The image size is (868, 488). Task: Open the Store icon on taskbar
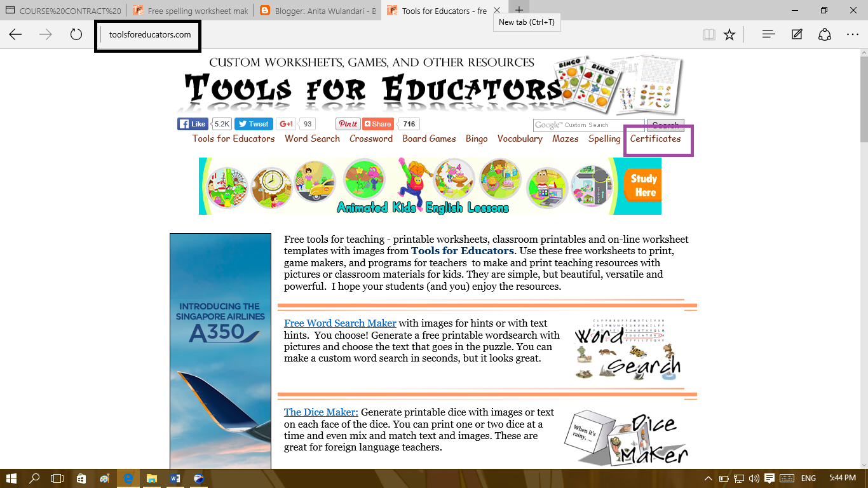81,478
